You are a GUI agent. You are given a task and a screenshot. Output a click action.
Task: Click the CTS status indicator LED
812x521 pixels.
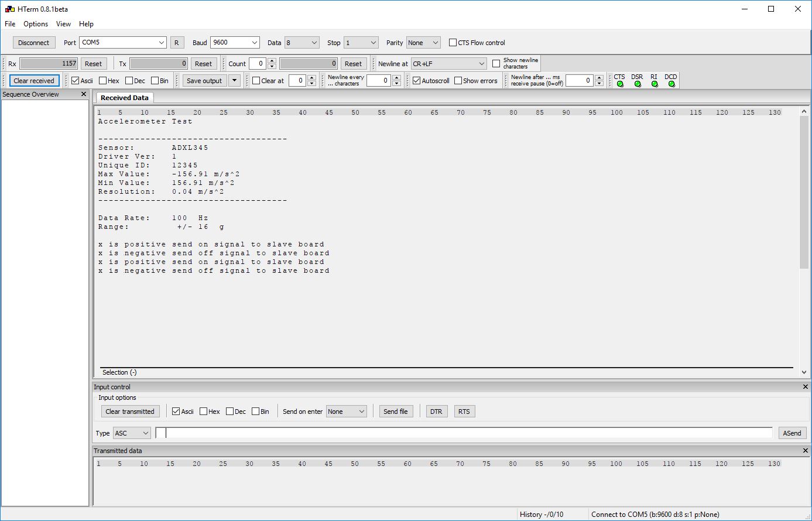point(620,84)
